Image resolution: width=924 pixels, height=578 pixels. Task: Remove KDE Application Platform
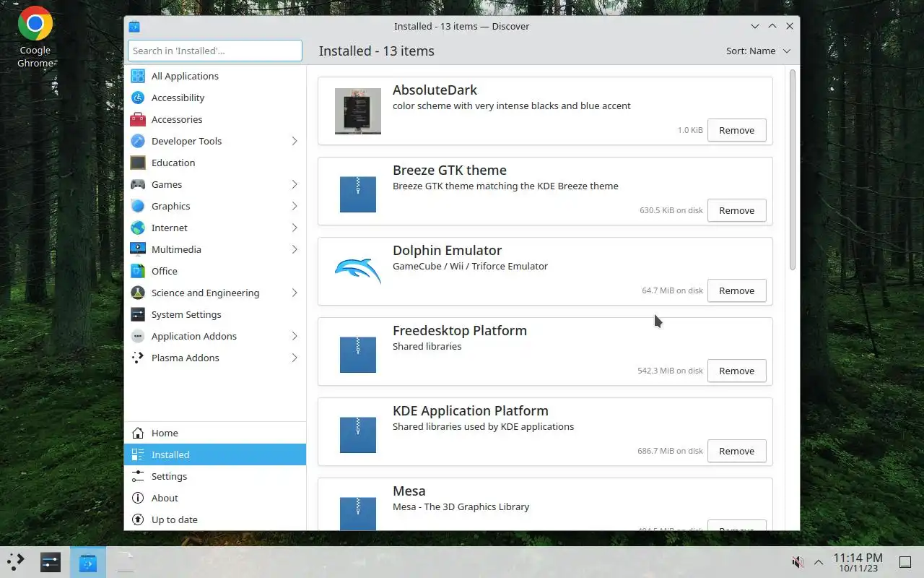pyautogui.click(x=736, y=451)
